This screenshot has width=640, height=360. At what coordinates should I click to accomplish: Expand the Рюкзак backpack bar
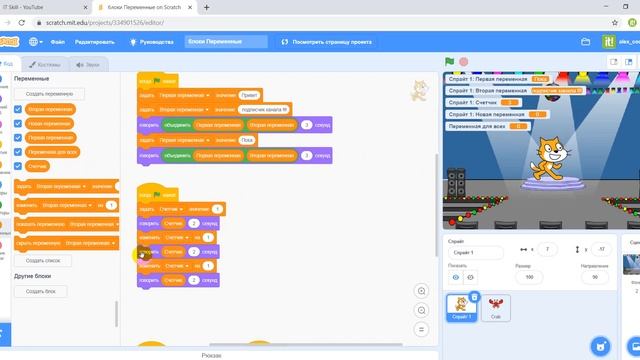tap(211, 355)
